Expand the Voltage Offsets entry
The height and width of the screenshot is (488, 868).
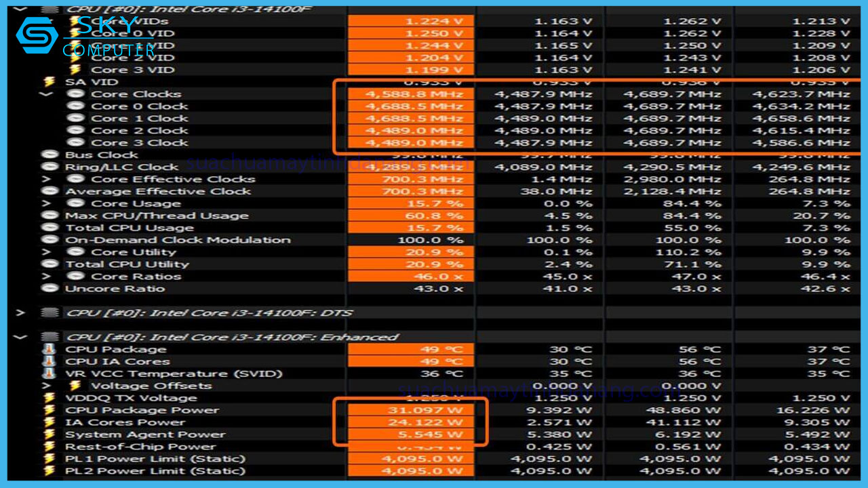pos(45,385)
